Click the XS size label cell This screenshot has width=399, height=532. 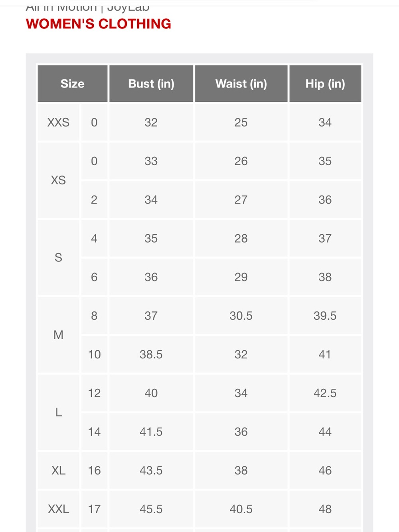click(58, 180)
